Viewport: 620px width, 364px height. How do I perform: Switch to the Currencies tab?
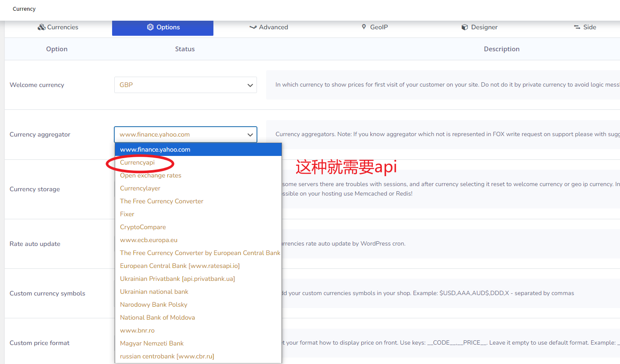[x=57, y=27]
